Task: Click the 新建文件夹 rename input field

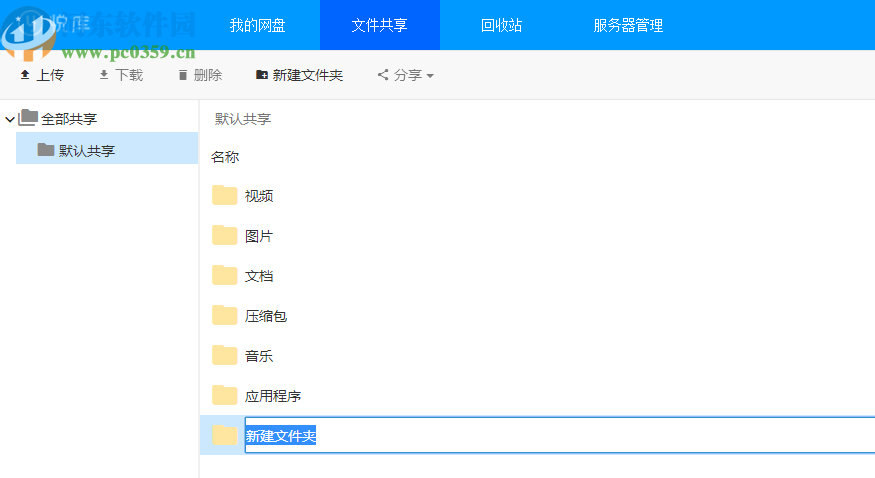Action: [x=560, y=434]
